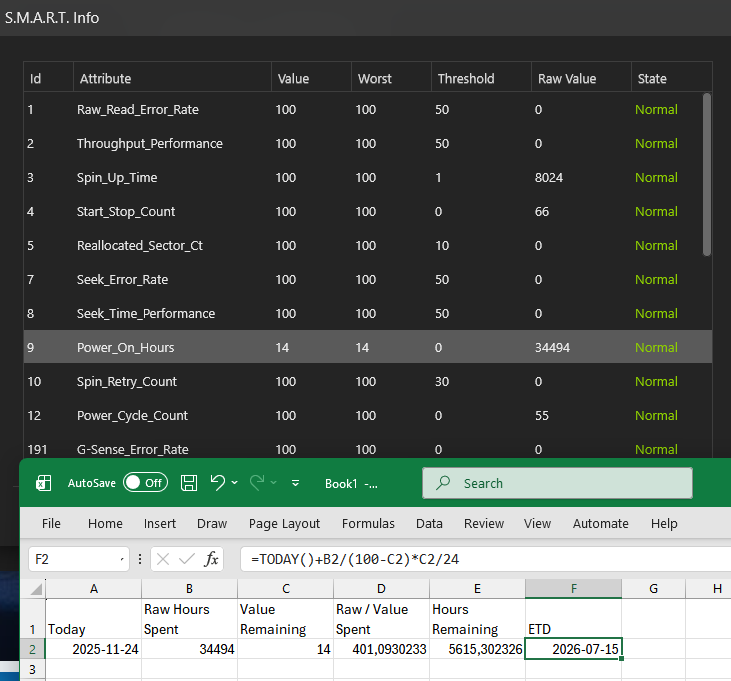The image size is (731, 681).
Task: Open the File tab
Action: [x=51, y=523]
